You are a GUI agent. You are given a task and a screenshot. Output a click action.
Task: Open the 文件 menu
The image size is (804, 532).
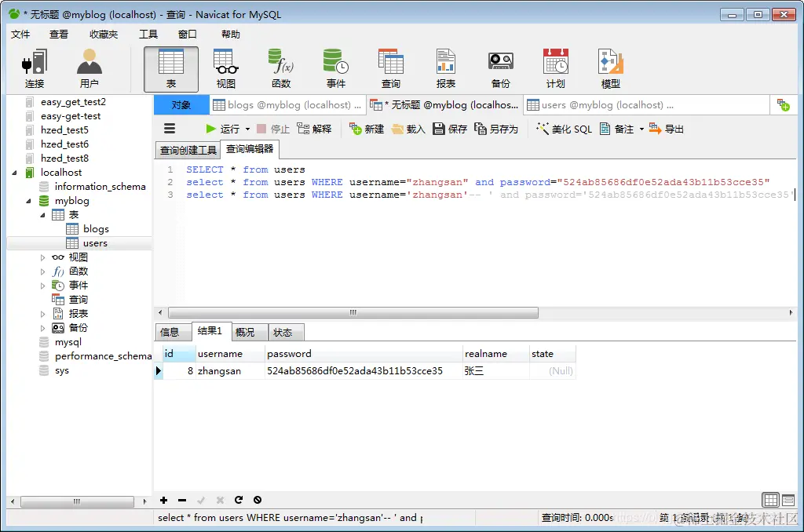click(x=20, y=35)
